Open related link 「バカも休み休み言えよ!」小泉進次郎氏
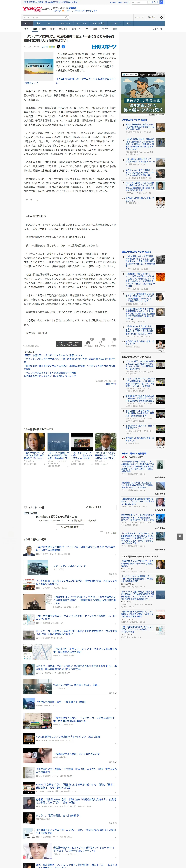 point(50,373)
